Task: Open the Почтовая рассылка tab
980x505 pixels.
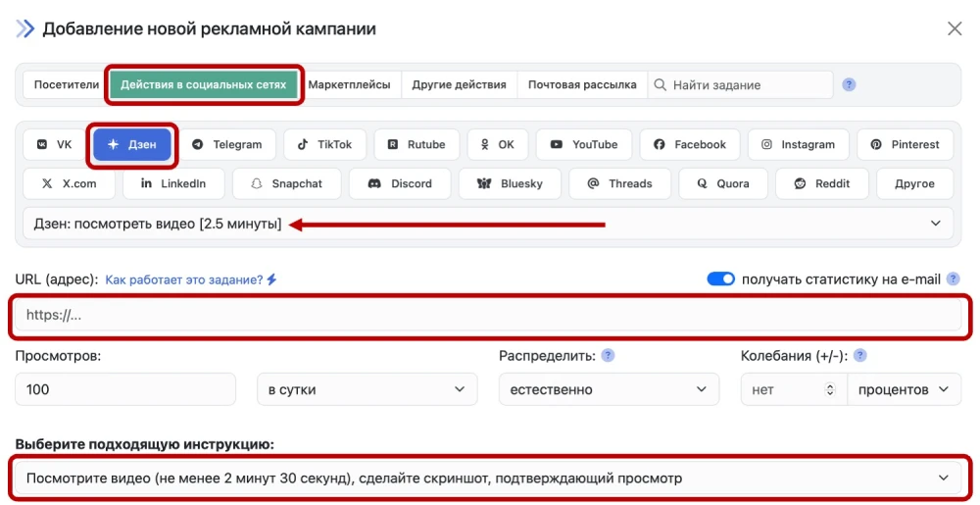Action: point(581,85)
